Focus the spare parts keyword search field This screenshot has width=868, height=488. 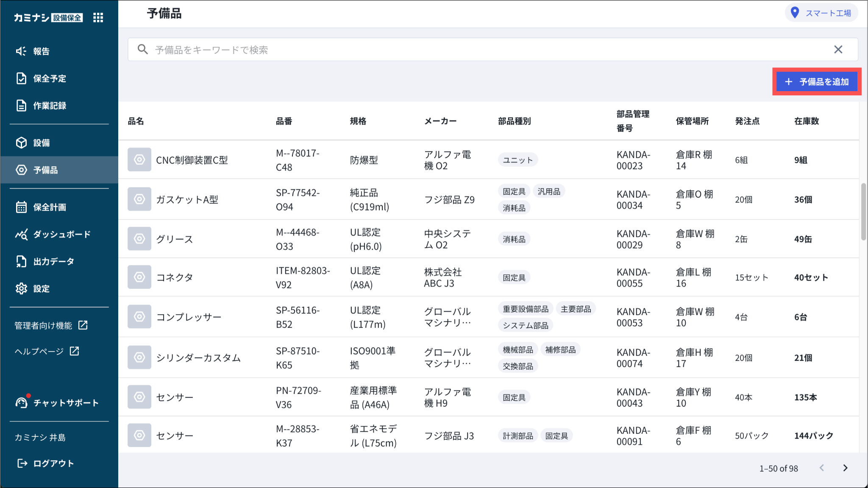[466, 50]
